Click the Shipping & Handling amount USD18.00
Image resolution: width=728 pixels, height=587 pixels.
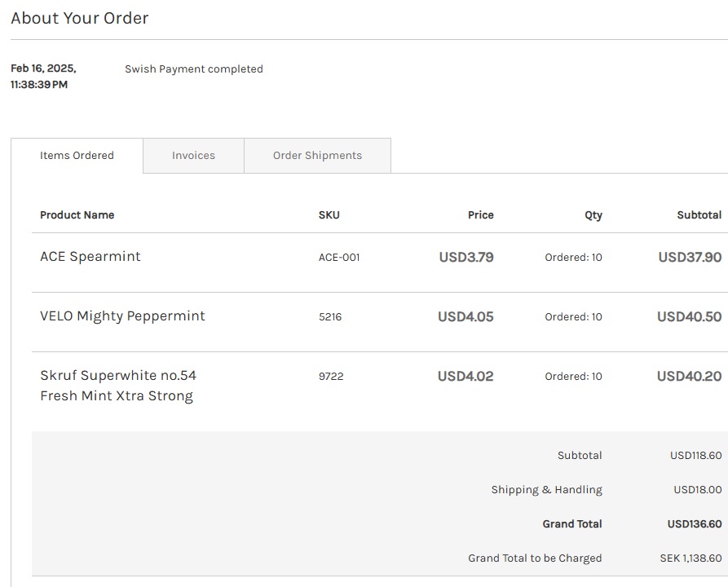[x=697, y=490]
